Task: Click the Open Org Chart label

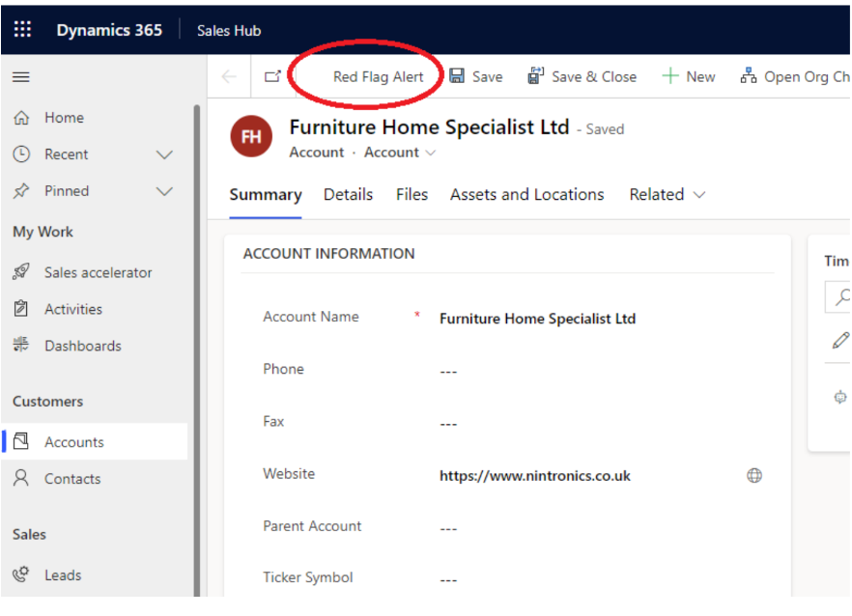Action: pyautogui.click(x=807, y=77)
